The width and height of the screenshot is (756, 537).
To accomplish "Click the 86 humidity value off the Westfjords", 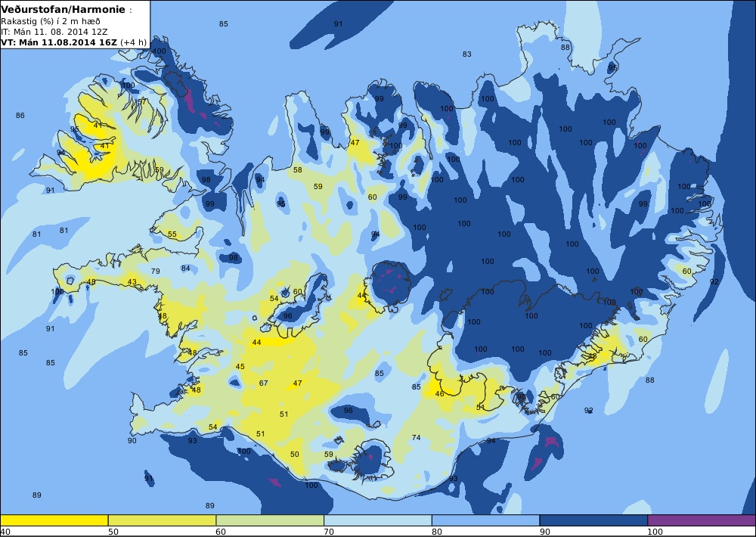I will pos(20,115).
